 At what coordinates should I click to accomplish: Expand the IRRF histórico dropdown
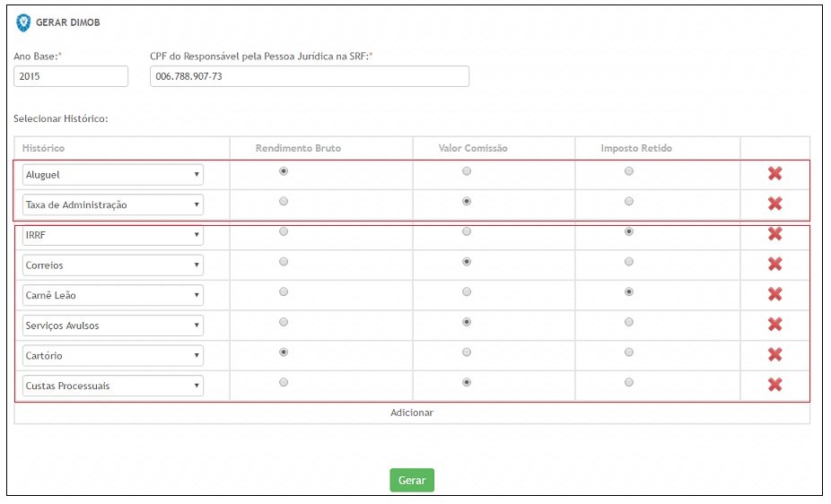[113, 235]
